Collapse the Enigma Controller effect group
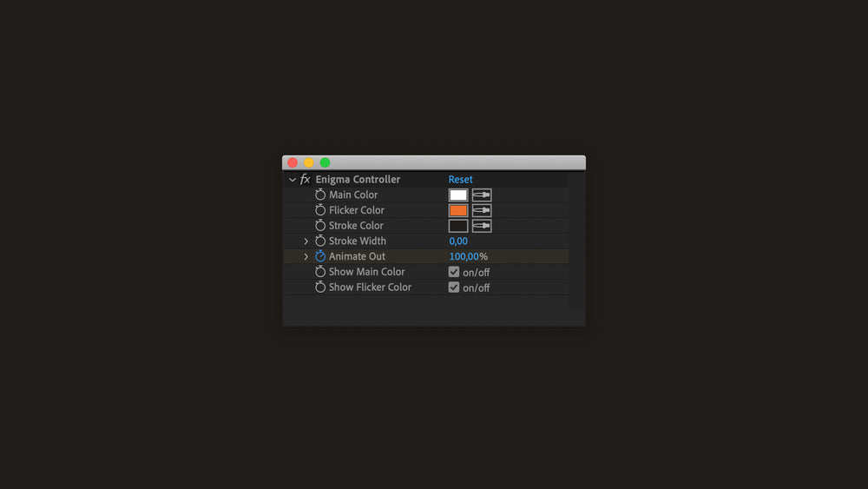 coord(293,180)
